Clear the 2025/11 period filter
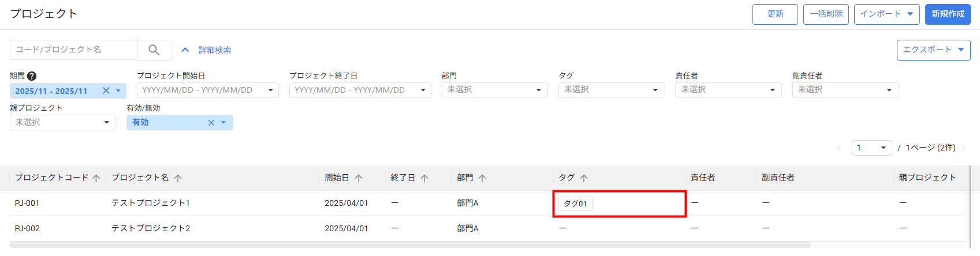Image resolution: width=980 pixels, height=256 pixels. 106,91
